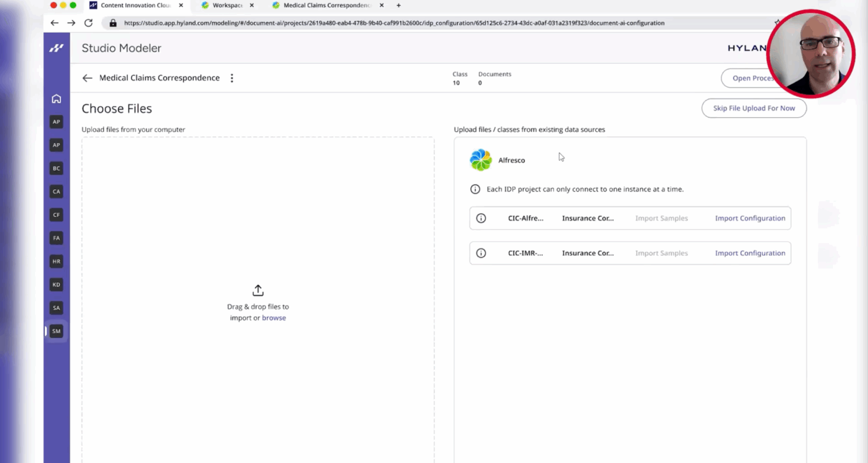Open the three-dot menu for Medical Claims Correspondence
868x463 pixels.
[232, 78]
